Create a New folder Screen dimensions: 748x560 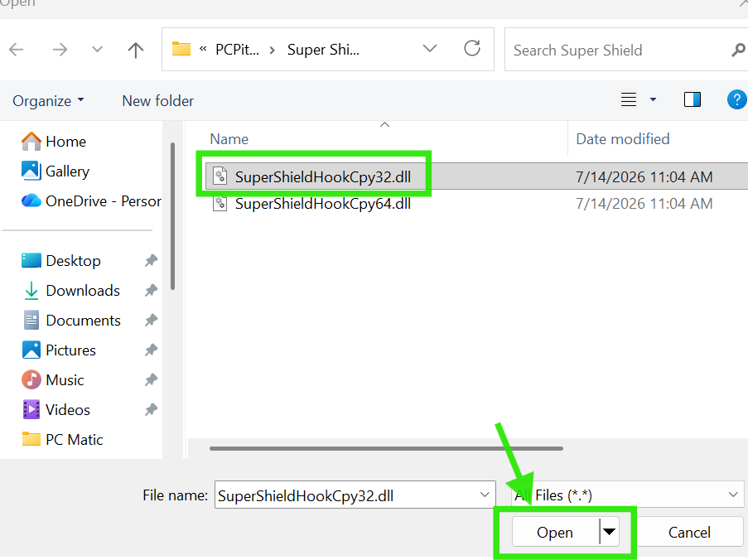coord(158,100)
